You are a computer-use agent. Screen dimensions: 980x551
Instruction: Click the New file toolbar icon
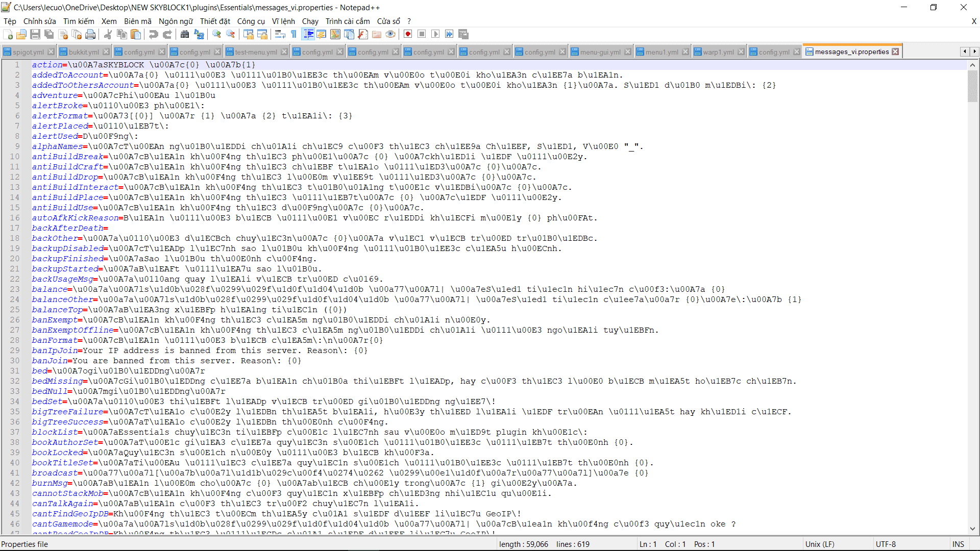[x=8, y=34]
